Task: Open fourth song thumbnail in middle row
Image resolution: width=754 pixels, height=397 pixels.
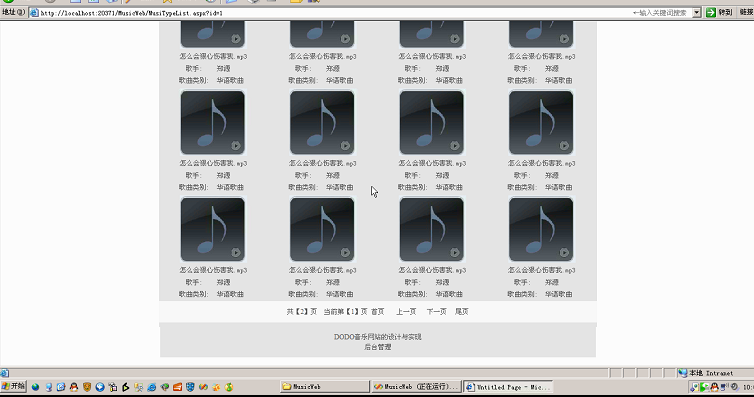Action: tap(541, 123)
